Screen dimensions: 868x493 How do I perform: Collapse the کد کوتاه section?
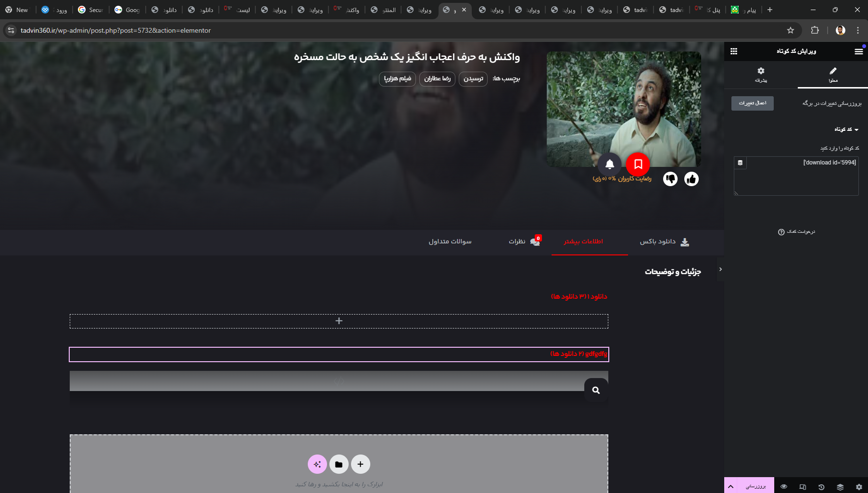point(847,129)
